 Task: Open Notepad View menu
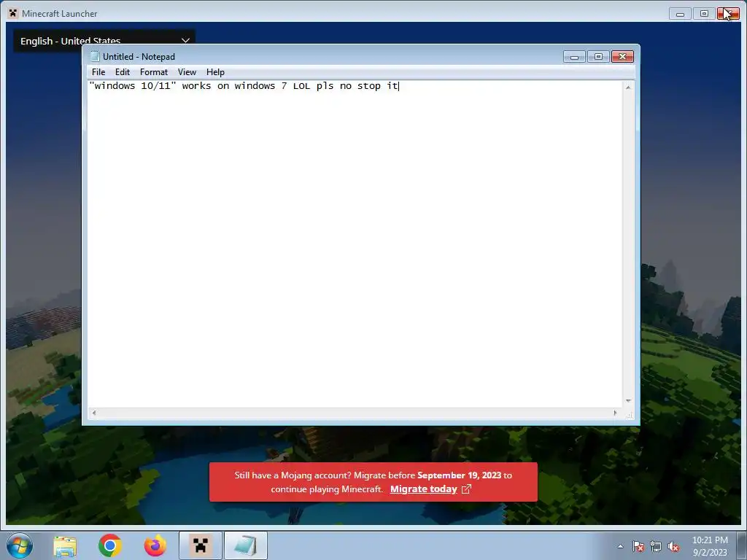(187, 72)
